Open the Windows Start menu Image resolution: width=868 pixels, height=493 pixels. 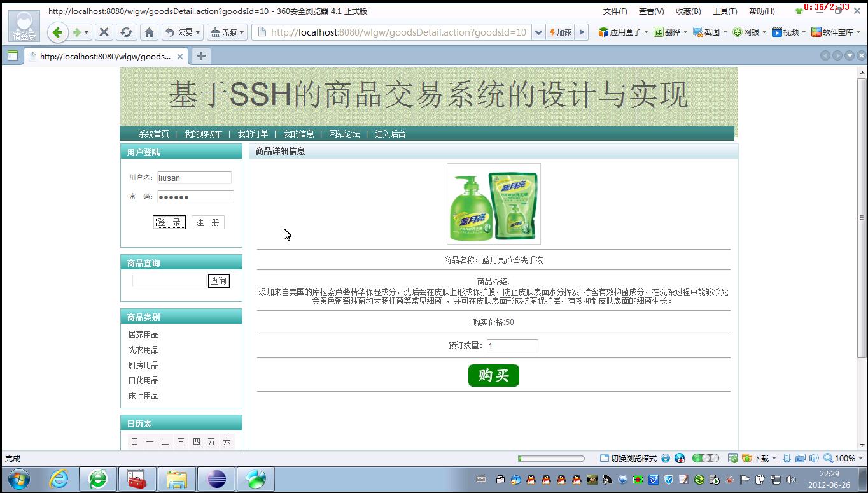(19, 479)
